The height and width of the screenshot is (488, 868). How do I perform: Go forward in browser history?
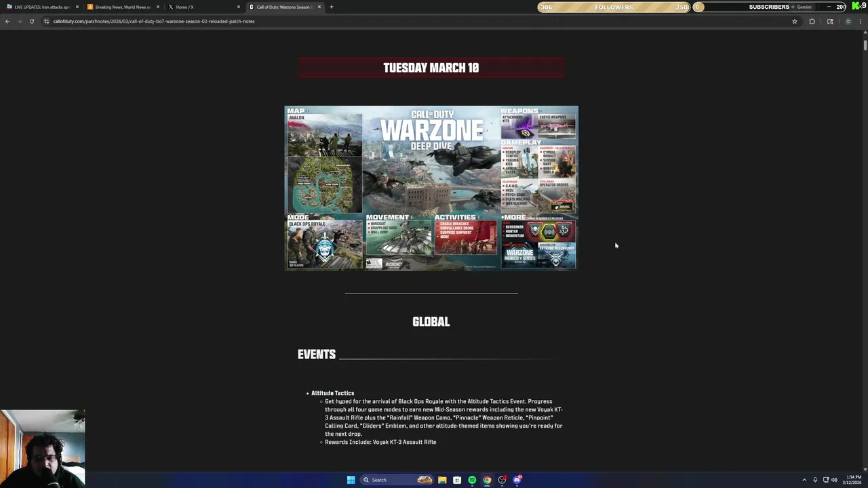point(19,21)
